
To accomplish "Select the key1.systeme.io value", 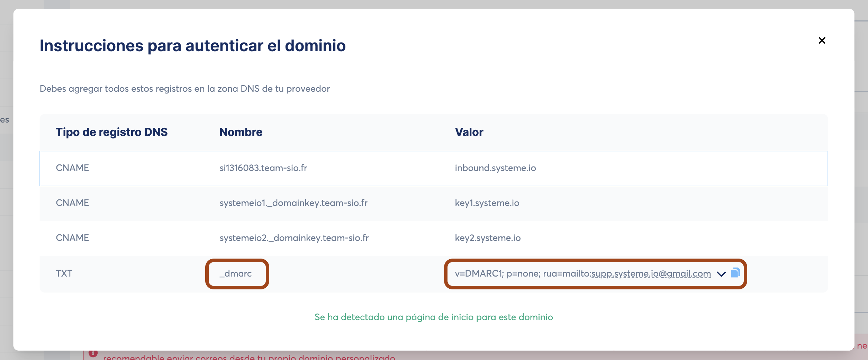I will [487, 203].
